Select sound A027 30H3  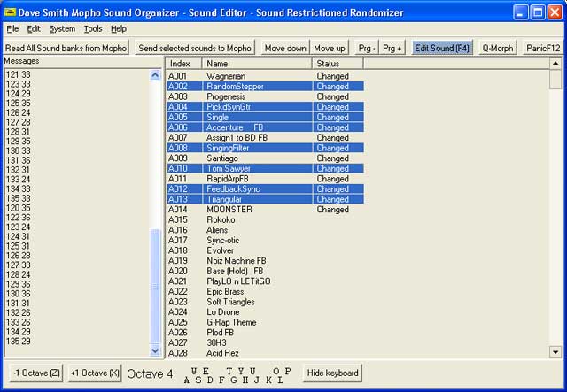coord(266,342)
